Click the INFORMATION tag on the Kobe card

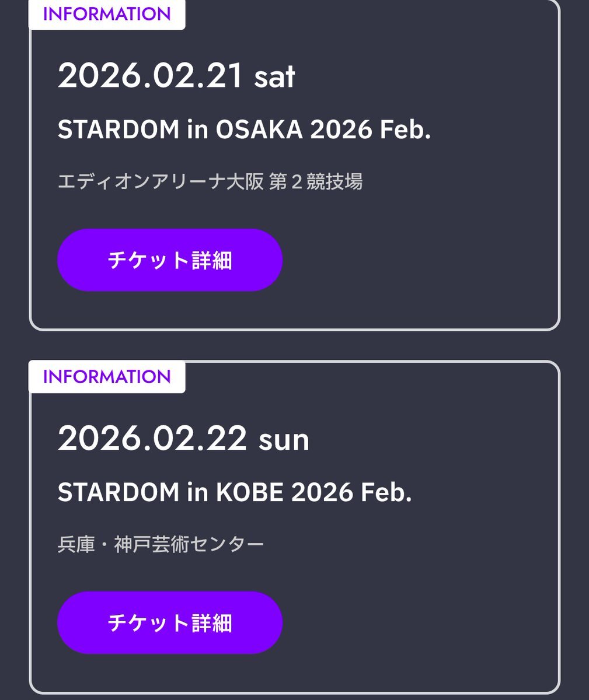tap(107, 377)
